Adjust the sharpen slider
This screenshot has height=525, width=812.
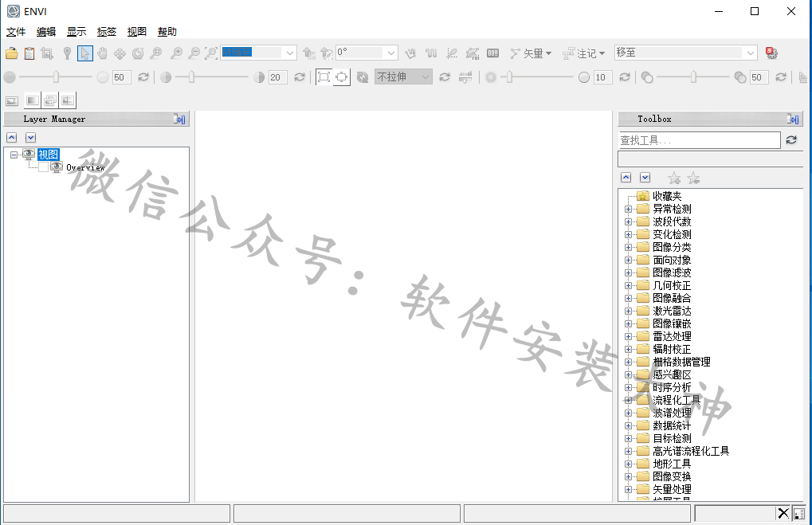click(x=537, y=77)
